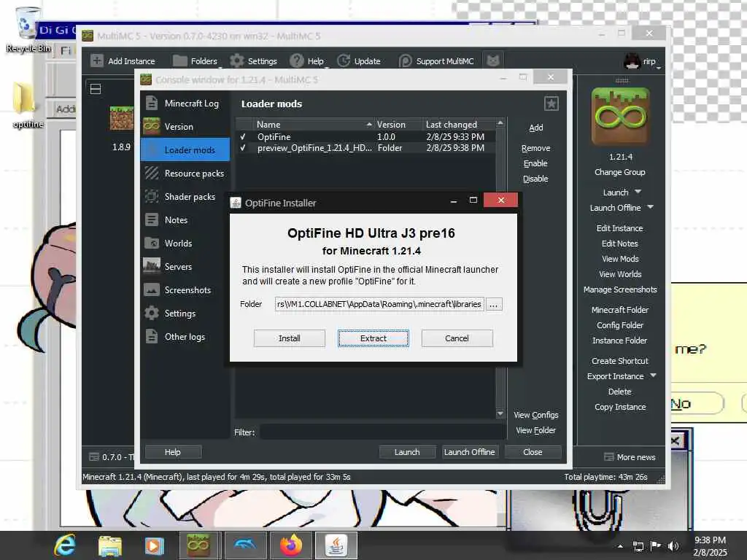
Task: Click the Worlds folder icon
Action: [152, 243]
